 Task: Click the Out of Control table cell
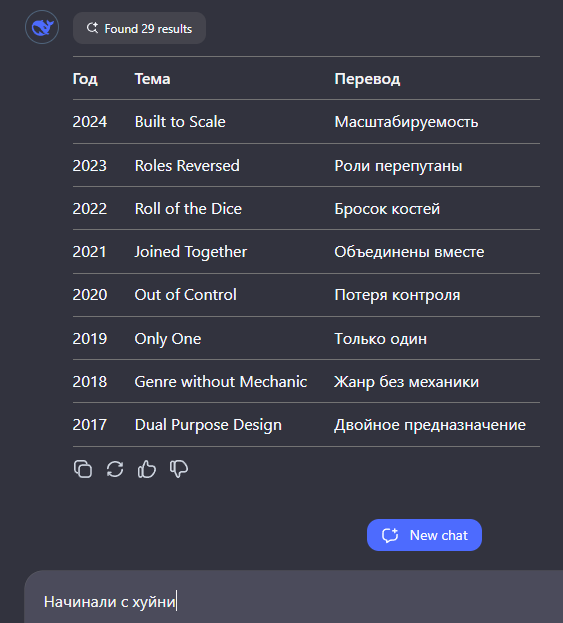pyautogui.click(x=186, y=295)
